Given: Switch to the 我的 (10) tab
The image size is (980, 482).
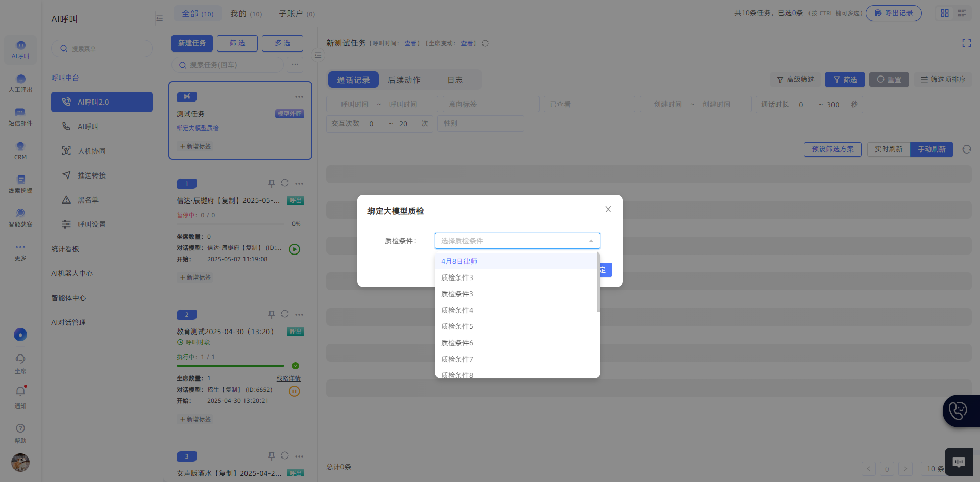Looking at the screenshot, I should [246, 14].
